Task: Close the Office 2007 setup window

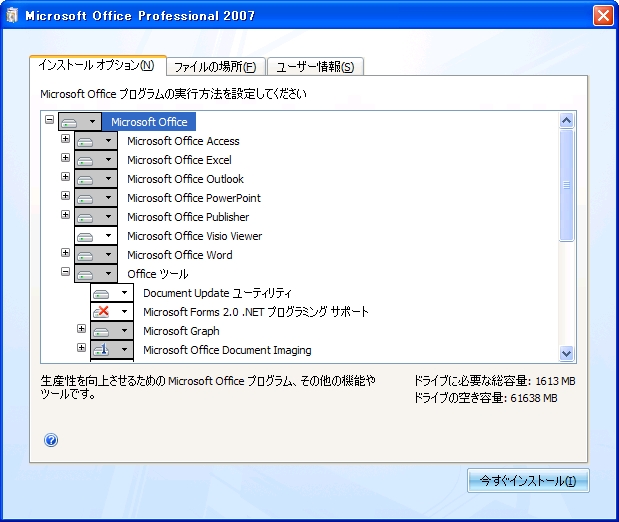Action: 602,16
